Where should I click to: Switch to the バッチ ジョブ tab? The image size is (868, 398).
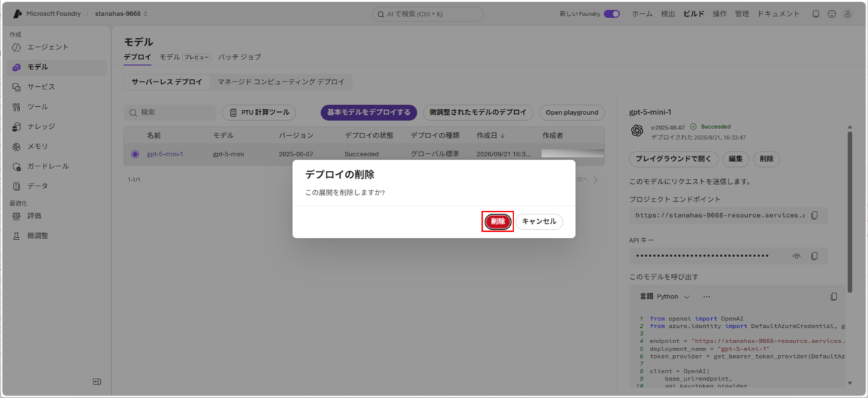[240, 57]
